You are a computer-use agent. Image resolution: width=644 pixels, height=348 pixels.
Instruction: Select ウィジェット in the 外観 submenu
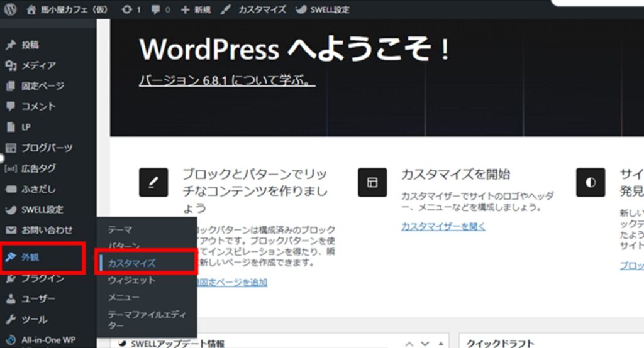coord(131,280)
